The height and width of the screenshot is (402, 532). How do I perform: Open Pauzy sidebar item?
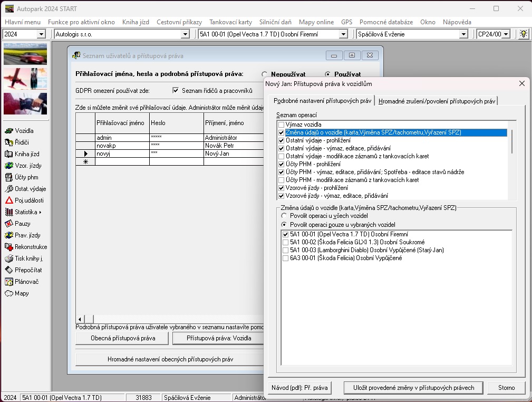tap(18, 223)
